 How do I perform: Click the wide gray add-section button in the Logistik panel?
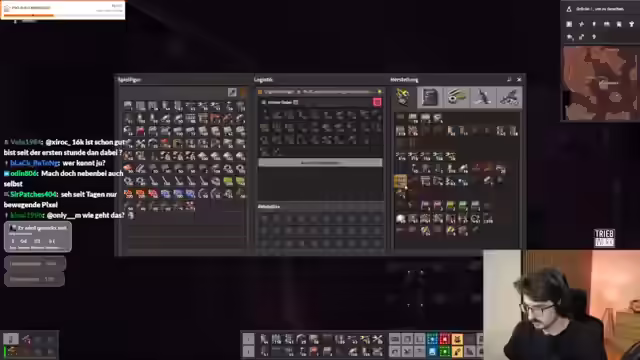point(320,162)
